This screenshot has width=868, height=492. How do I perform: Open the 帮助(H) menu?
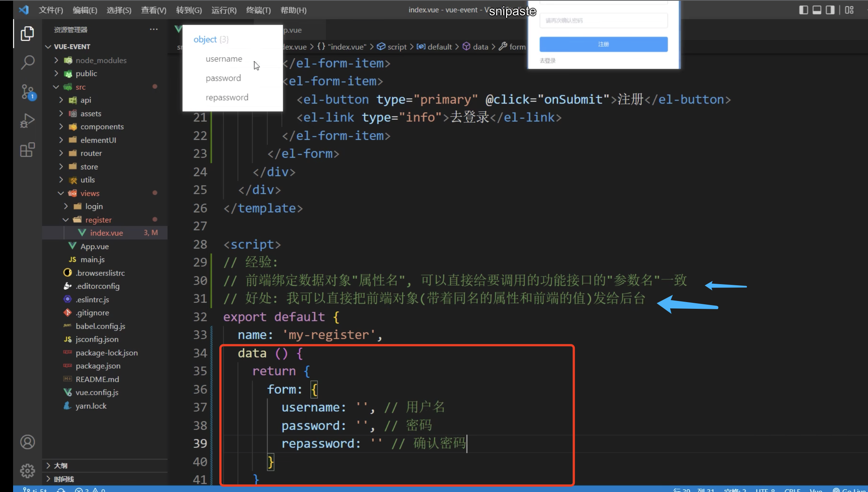click(x=293, y=10)
